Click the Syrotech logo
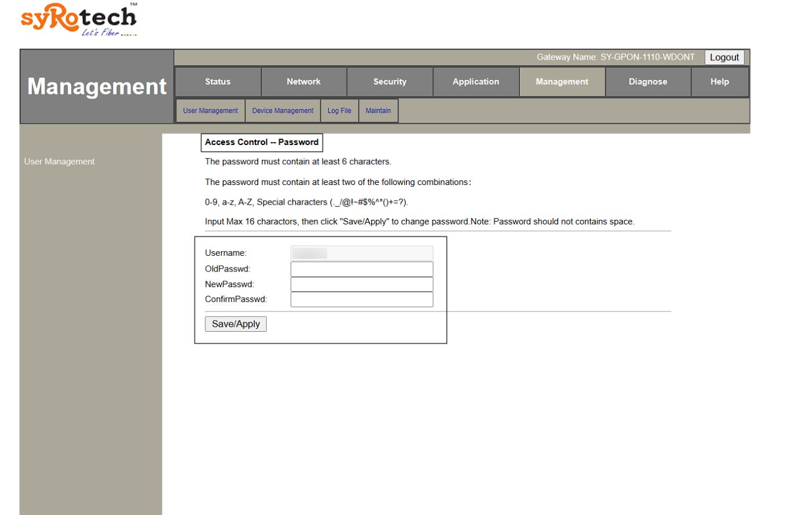 (78, 19)
